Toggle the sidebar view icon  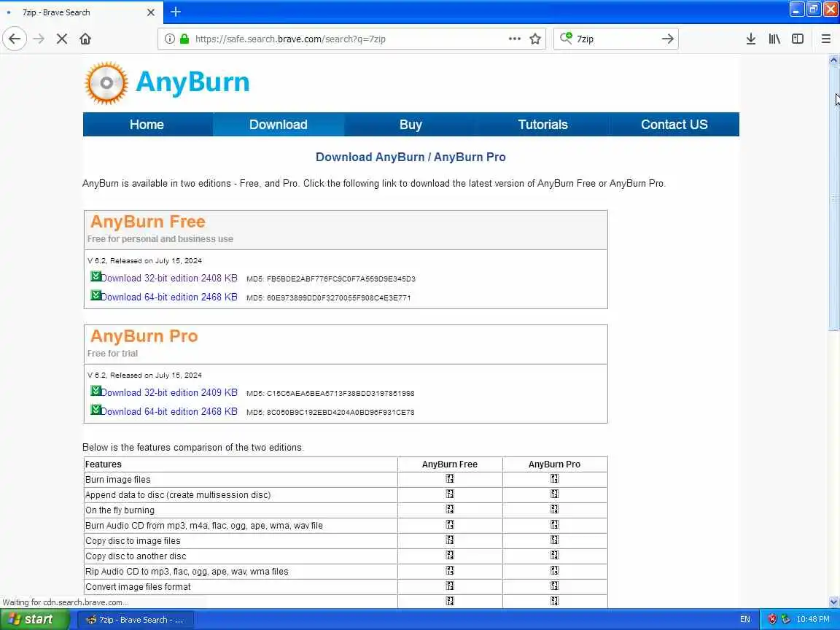tap(797, 39)
